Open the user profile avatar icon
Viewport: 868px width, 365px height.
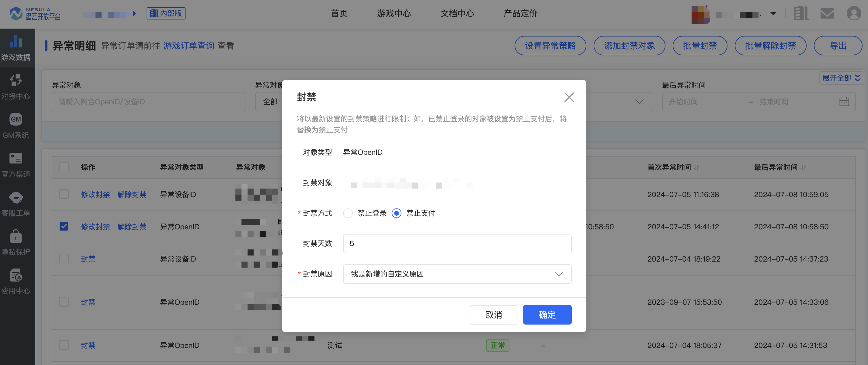click(x=853, y=14)
